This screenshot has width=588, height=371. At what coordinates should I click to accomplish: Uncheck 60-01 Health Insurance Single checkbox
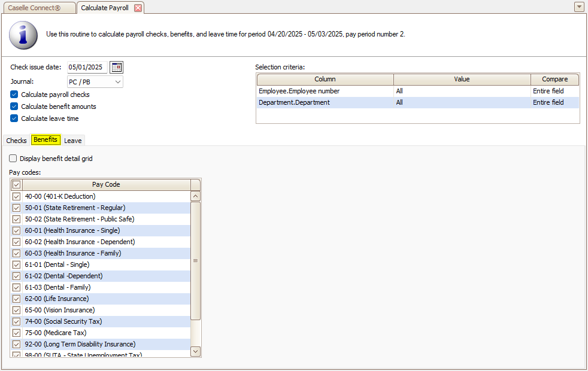click(17, 230)
